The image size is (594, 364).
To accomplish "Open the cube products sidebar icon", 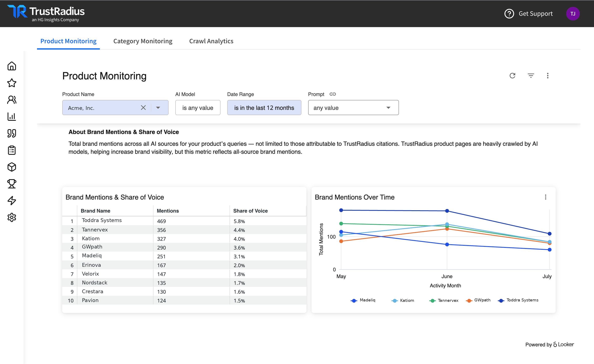I will point(12,167).
